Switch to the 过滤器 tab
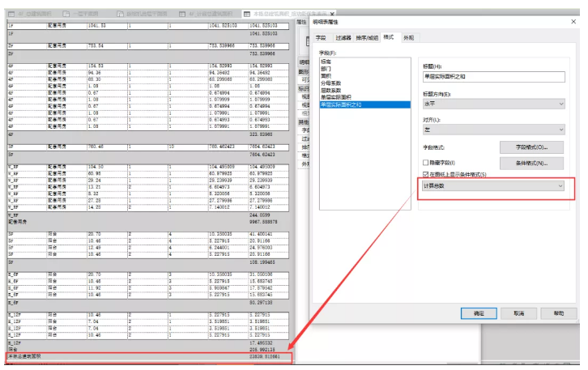588x370 pixels. (x=343, y=38)
